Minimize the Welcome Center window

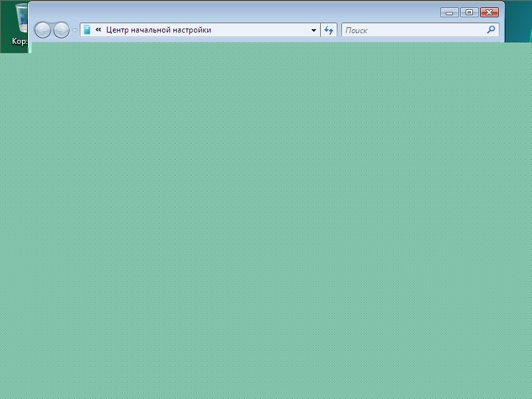(x=449, y=13)
